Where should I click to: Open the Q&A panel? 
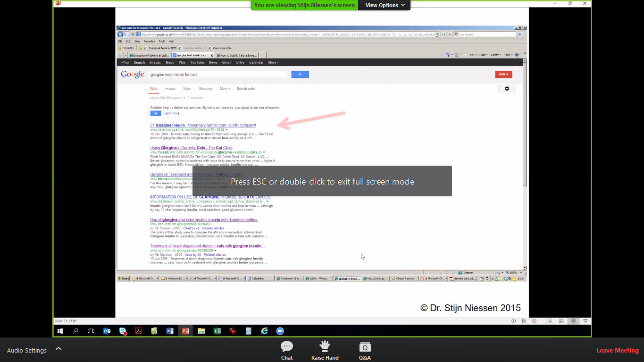[365, 350]
